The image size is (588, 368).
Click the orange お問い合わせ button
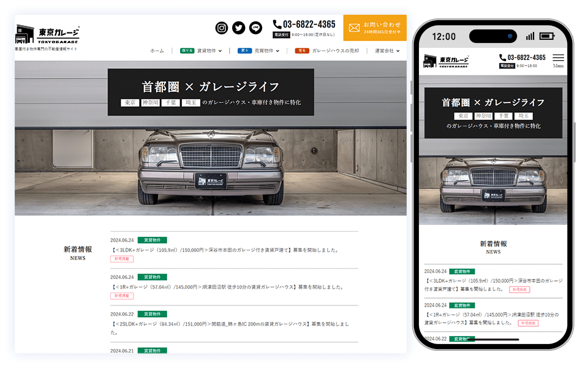377,27
